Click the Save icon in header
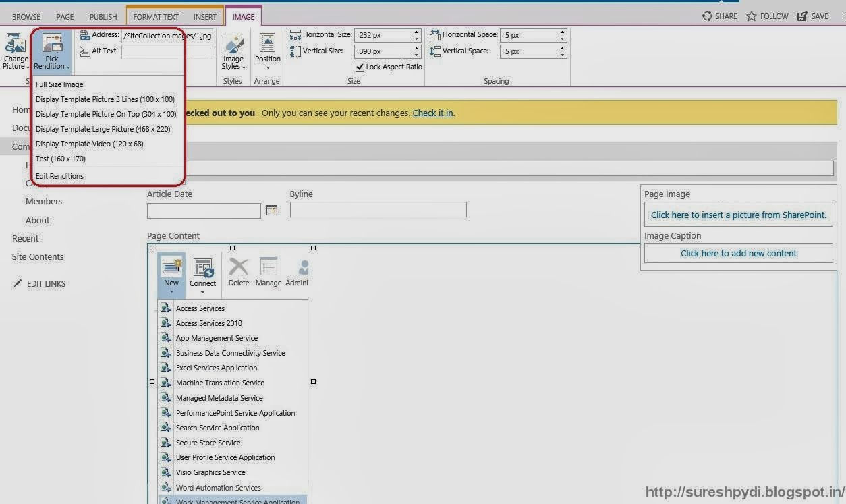Viewport: 846px width, 504px height. (802, 16)
